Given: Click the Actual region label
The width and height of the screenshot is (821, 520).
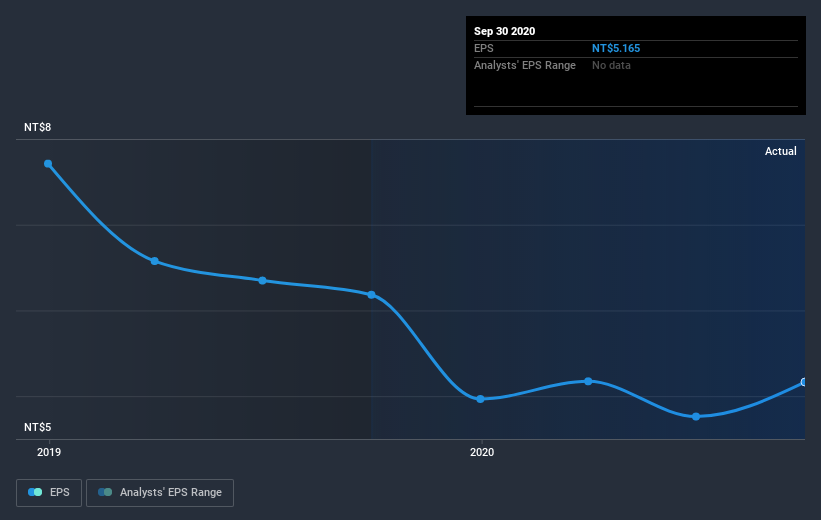Looking at the screenshot, I should pyautogui.click(x=780, y=151).
